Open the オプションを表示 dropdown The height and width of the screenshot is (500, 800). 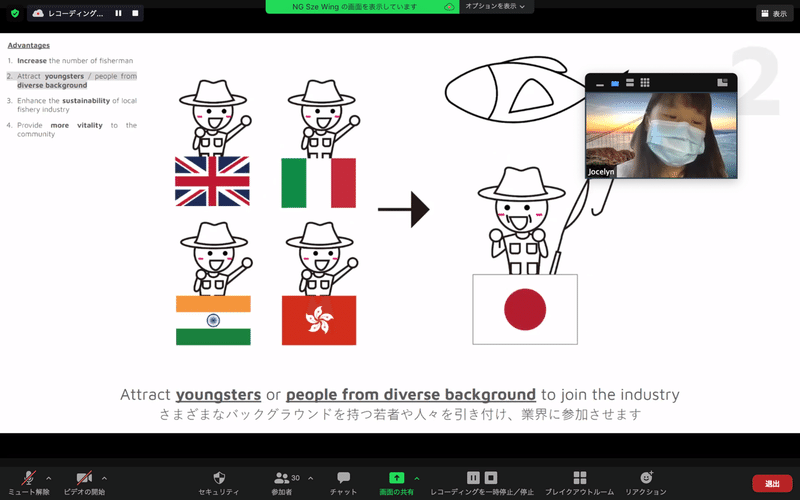[x=495, y=6]
